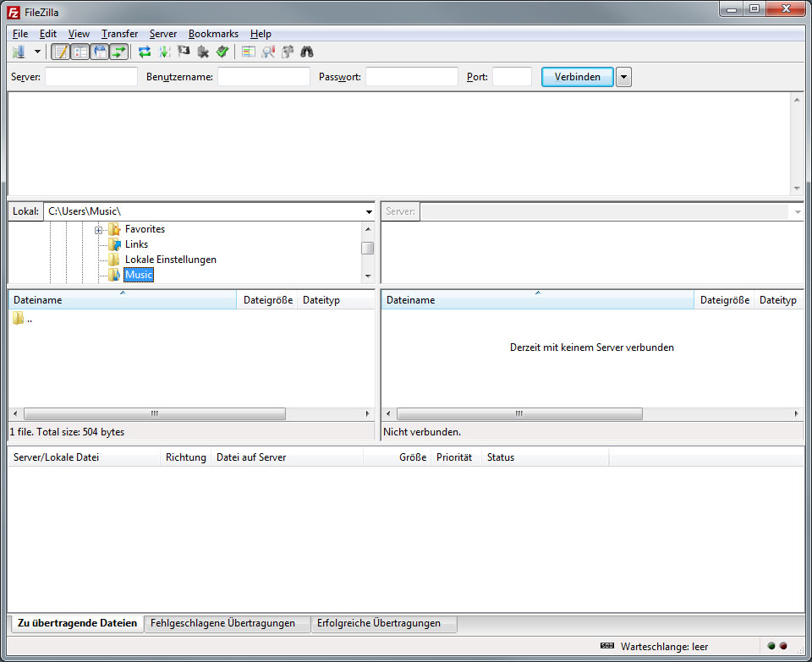The image size is (812, 662).
Task: Click the message log scroll down arrow
Action: tap(797, 189)
